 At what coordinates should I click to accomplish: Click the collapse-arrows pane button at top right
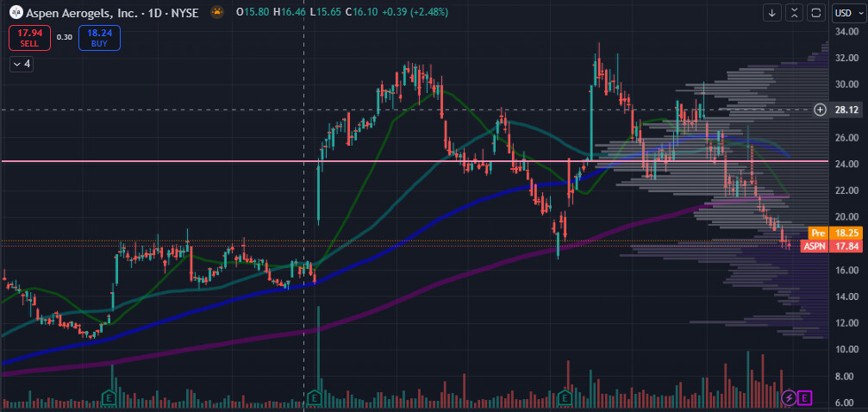793,12
